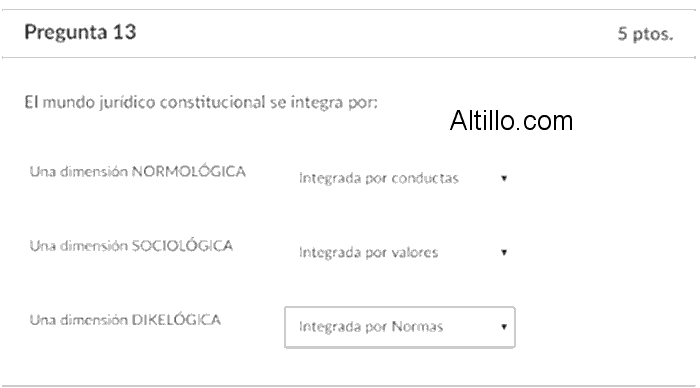Click the 'Una dimensión SOCIOLÓGICA' label
Screen dimensions: 700x388
click(131, 246)
